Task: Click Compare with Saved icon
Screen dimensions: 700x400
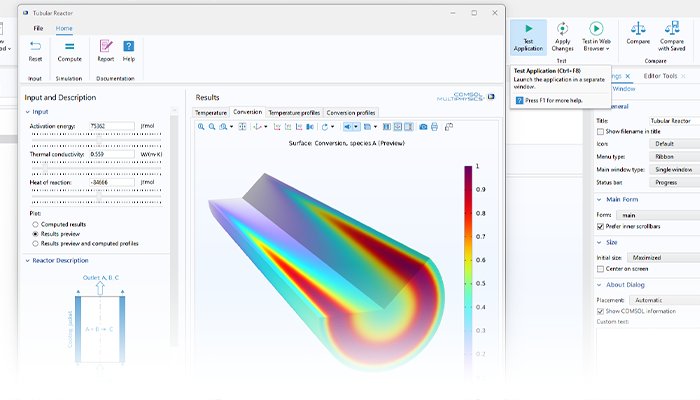Action: (x=671, y=29)
